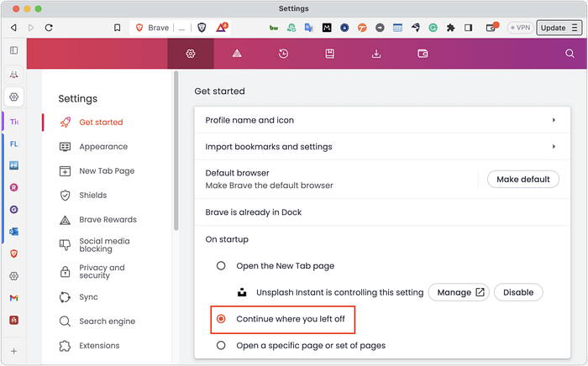Select 'Open the New Tab page' radio button
This screenshot has width=588, height=366.
point(221,266)
